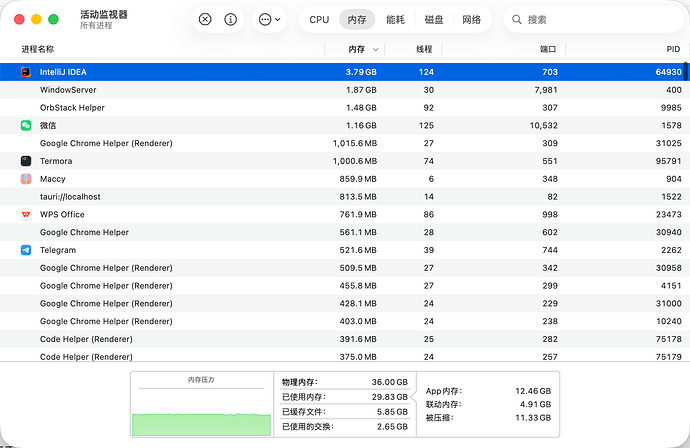Click the 已使用内存 29.83 GB row
690x448 pixels.
click(x=345, y=397)
